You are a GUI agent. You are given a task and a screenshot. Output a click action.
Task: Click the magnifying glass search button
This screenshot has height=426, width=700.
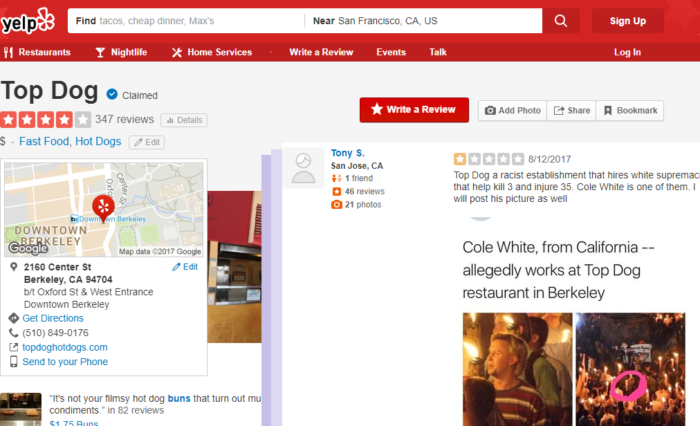561,21
